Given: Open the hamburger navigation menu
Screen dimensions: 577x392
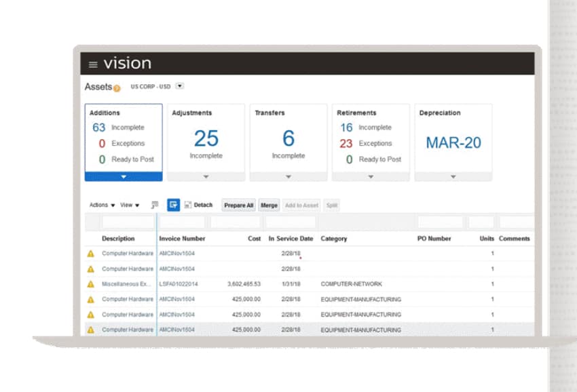Looking at the screenshot, I should click(x=93, y=64).
